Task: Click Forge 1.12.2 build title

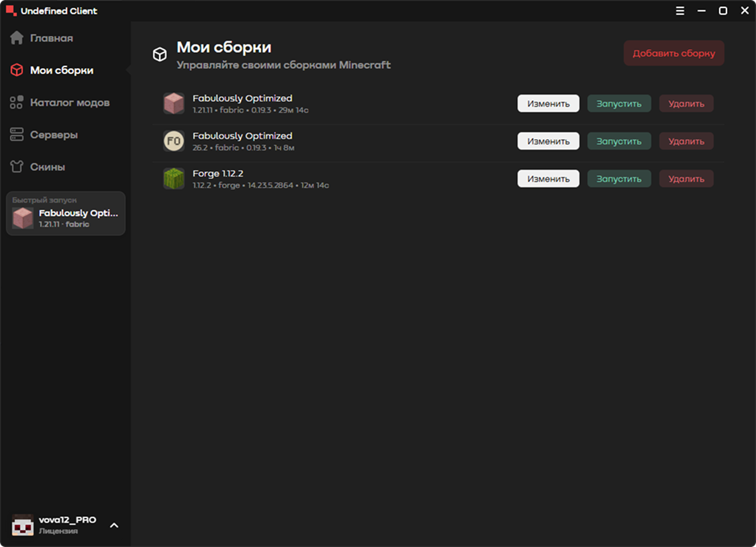Action: coord(218,173)
